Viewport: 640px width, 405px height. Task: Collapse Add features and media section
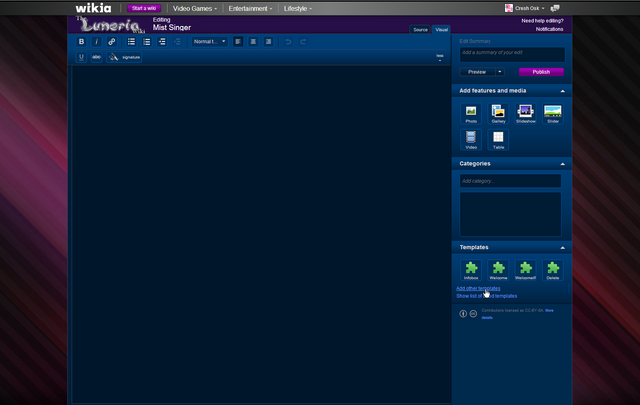point(562,91)
